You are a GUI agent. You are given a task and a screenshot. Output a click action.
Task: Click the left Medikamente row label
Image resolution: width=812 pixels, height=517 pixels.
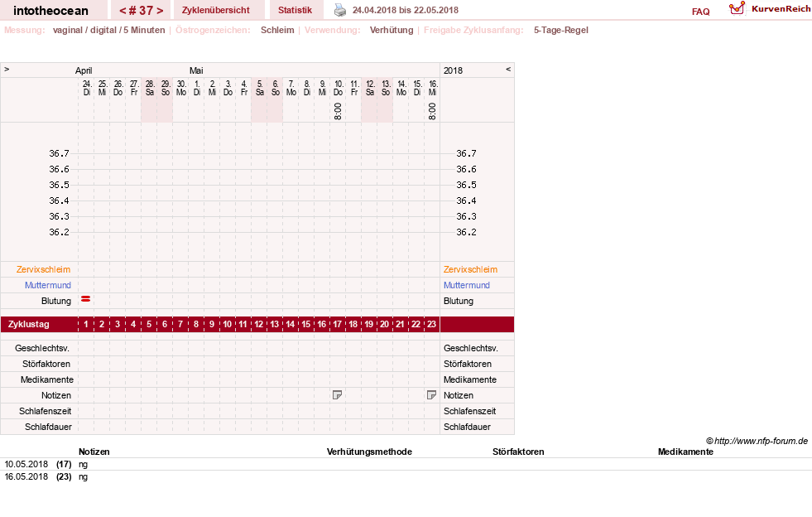point(46,379)
